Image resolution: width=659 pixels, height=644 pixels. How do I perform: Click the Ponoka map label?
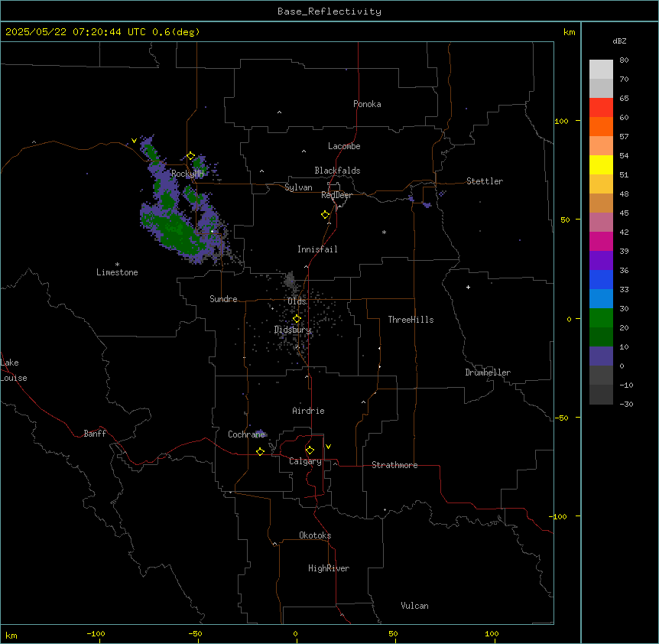tap(367, 104)
